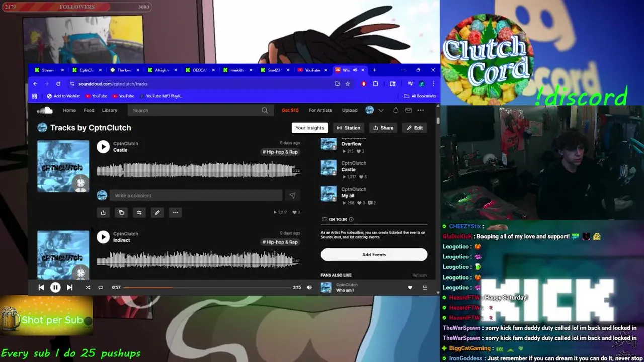Open the site information icon in address bar

tap(72, 84)
